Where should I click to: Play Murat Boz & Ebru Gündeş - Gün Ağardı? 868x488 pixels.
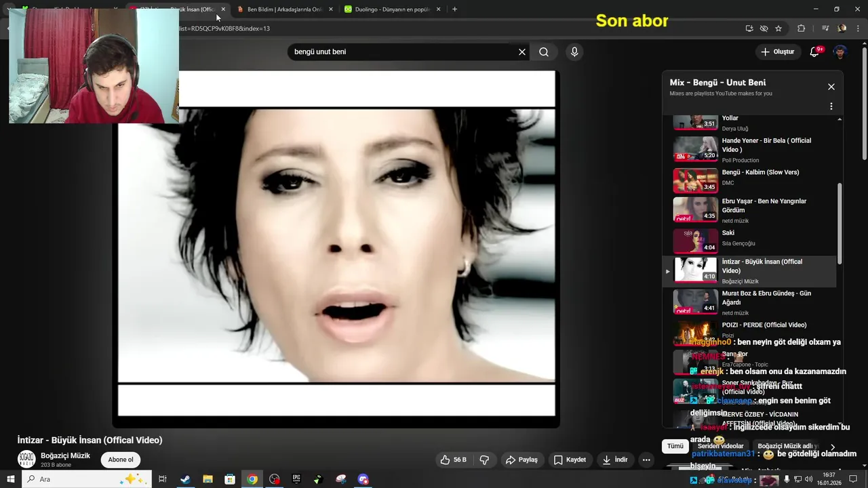point(751,302)
